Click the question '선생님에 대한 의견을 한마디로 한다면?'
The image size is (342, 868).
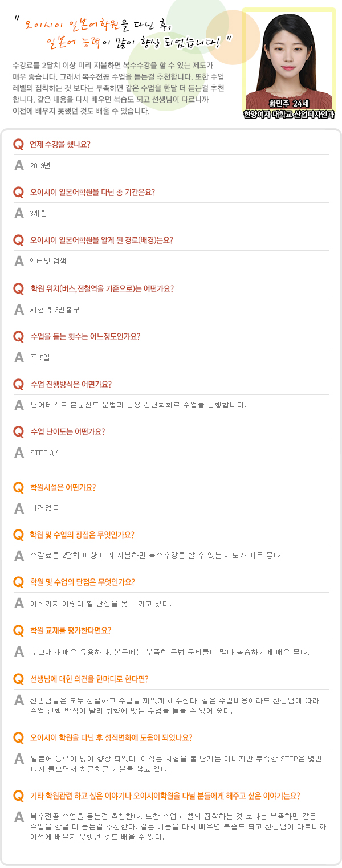(x=89, y=679)
